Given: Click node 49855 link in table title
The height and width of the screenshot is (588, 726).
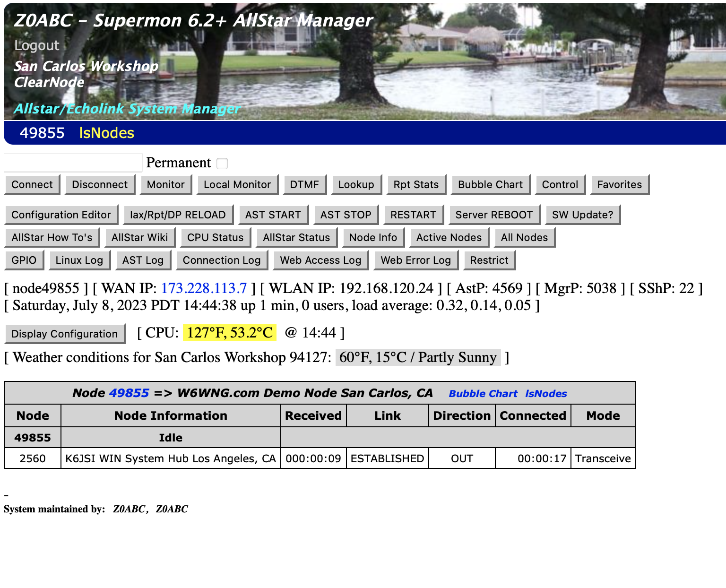Looking at the screenshot, I should [129, 393].
